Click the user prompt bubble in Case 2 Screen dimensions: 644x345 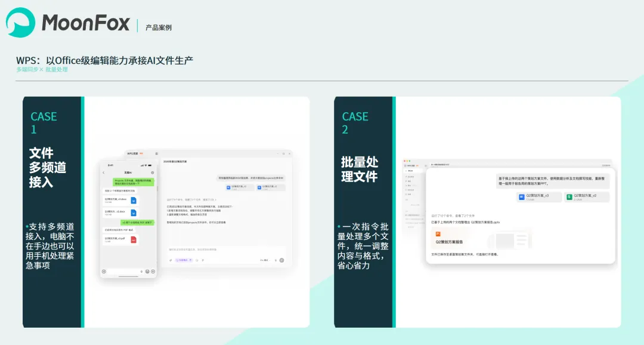click(552, 181)
